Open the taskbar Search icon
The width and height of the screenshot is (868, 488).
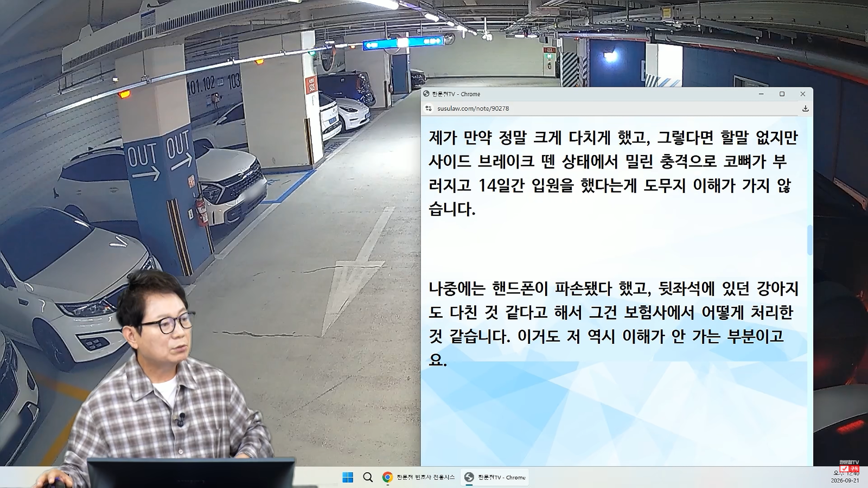[x=368, y=477]
